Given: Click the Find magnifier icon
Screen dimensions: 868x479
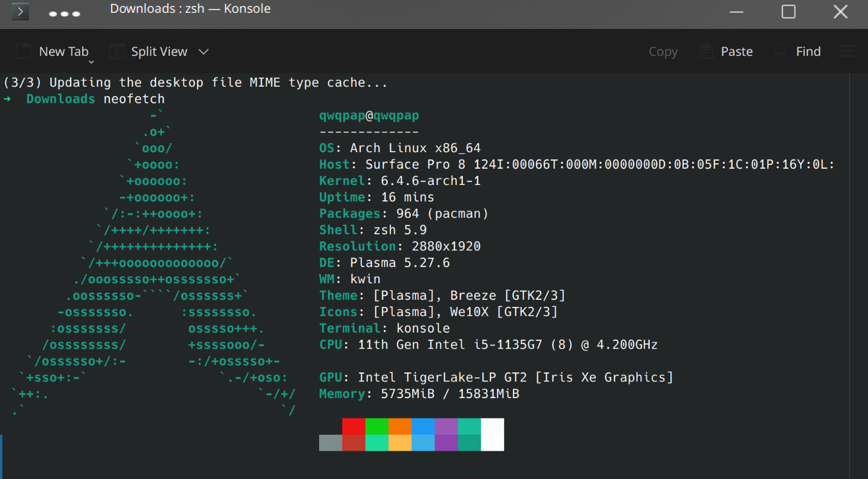Looking at the screenshot, I should (781, 51).
